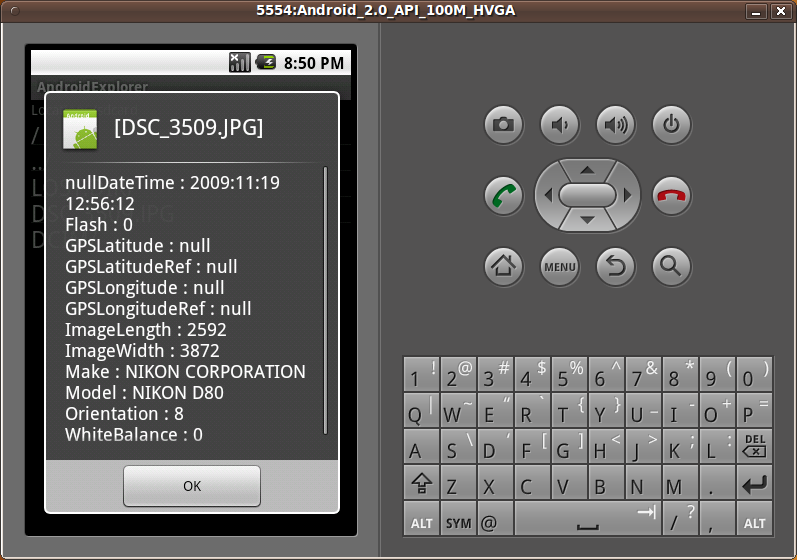Raise volume with the volume up button

616,125
